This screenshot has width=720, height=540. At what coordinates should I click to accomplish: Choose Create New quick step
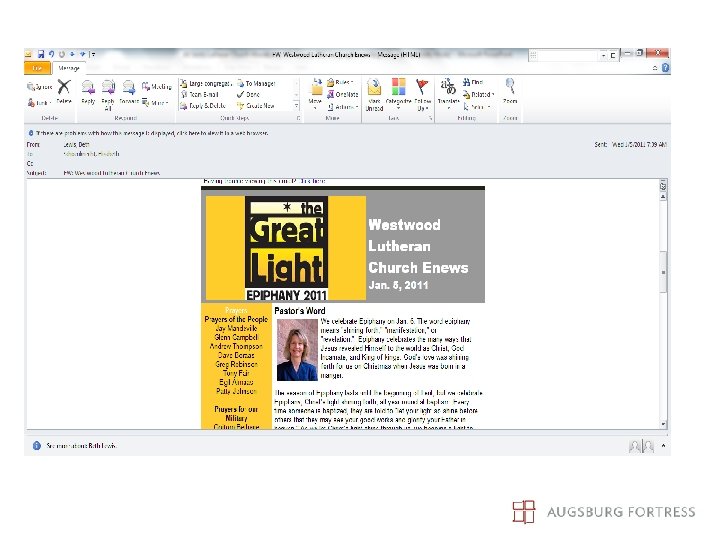tap(256, 106)
